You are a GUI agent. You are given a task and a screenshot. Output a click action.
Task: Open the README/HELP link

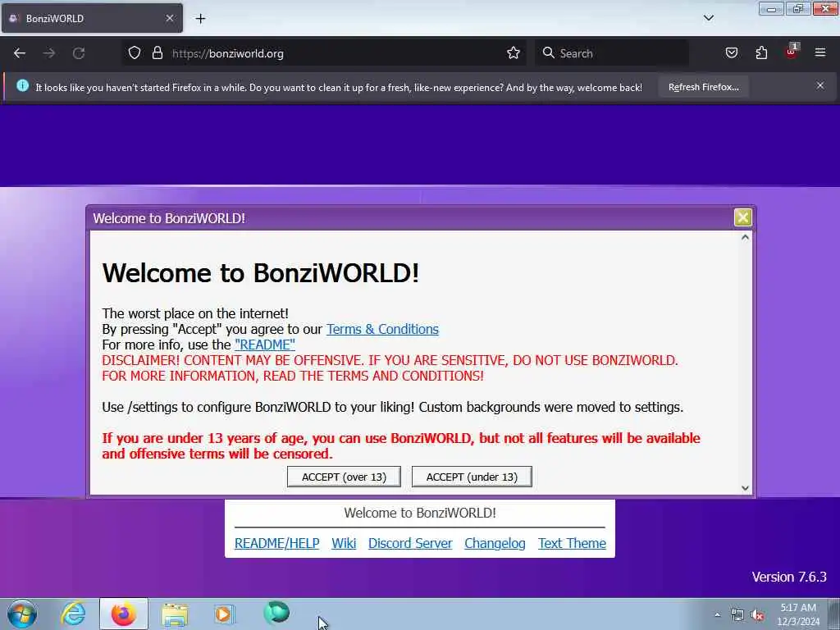(x=277, y=543)
